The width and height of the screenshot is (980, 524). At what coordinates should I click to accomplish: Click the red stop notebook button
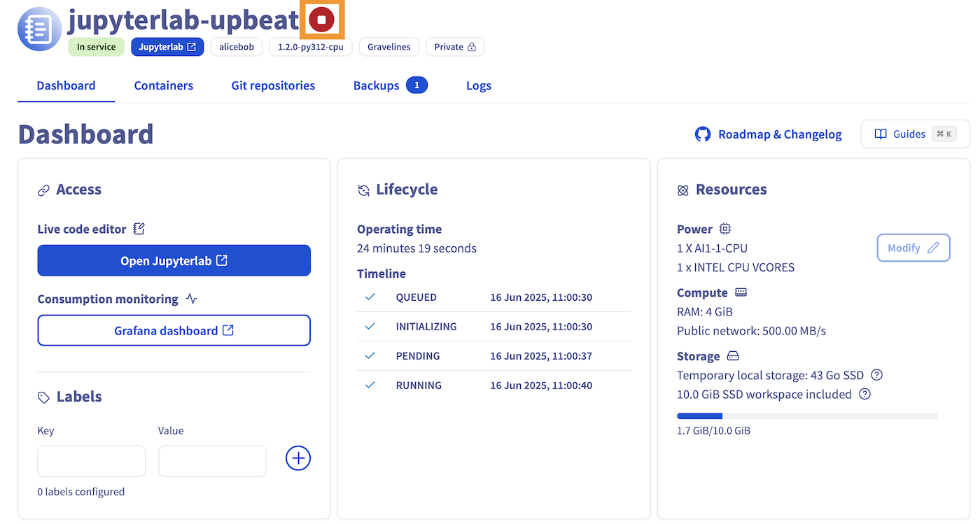(x=322, y=20)
